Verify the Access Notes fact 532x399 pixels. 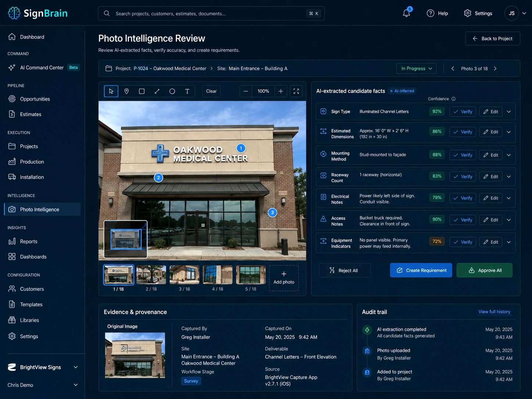click(463, 220)
